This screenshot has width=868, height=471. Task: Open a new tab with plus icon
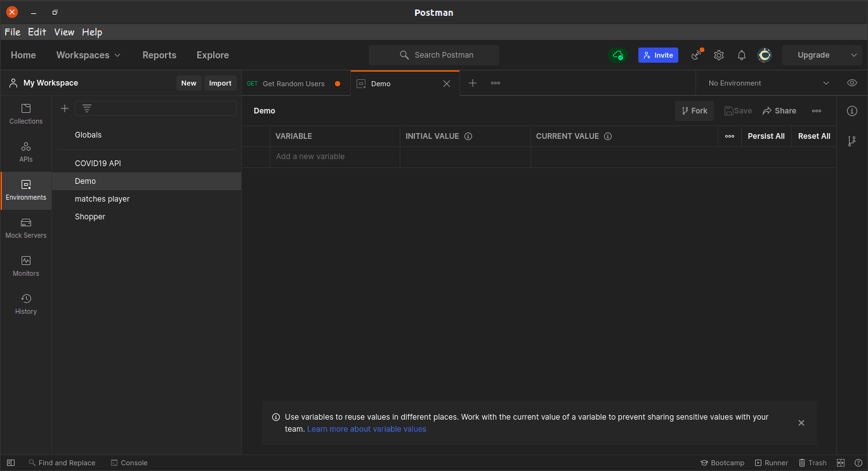pyautogui.click(x=472, y=83)
